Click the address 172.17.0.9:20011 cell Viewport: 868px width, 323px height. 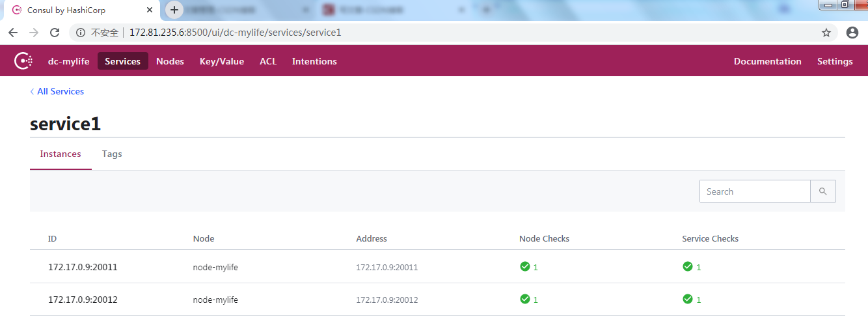[x=387, y=267]
